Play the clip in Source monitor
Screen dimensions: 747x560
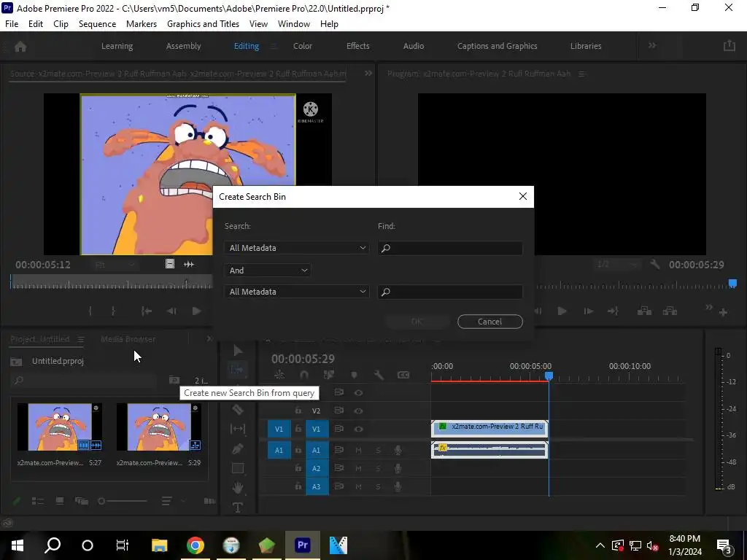196,311
